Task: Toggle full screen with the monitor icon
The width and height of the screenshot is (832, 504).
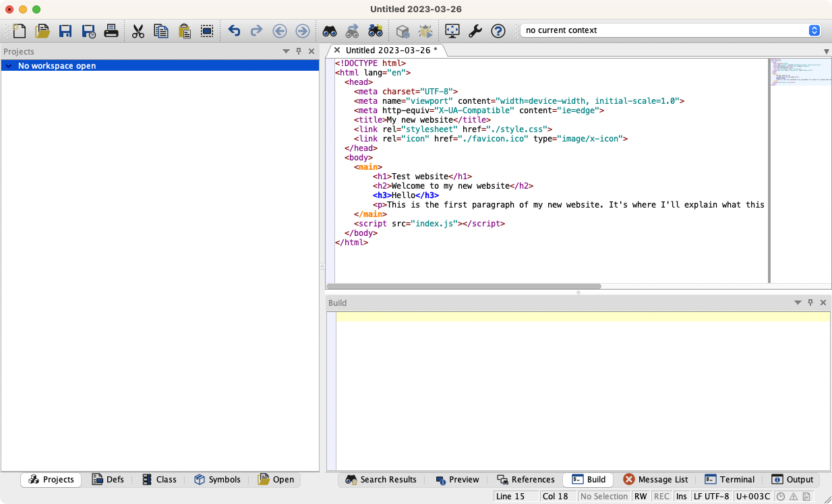Action: click(452, 30)
